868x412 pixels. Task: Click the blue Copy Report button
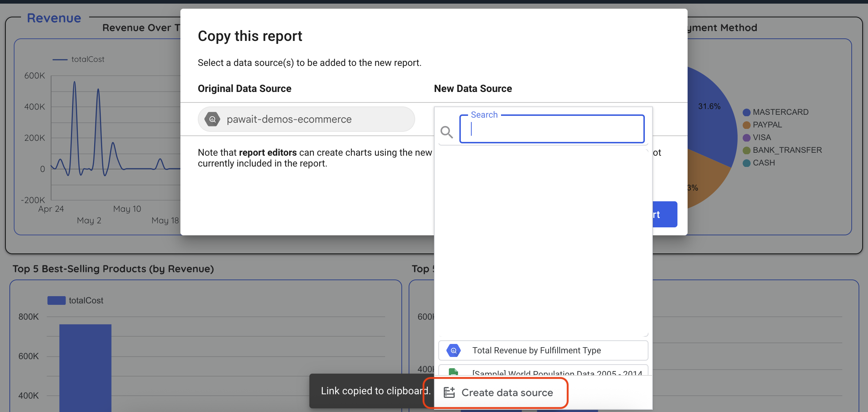[x=664, y=214]
